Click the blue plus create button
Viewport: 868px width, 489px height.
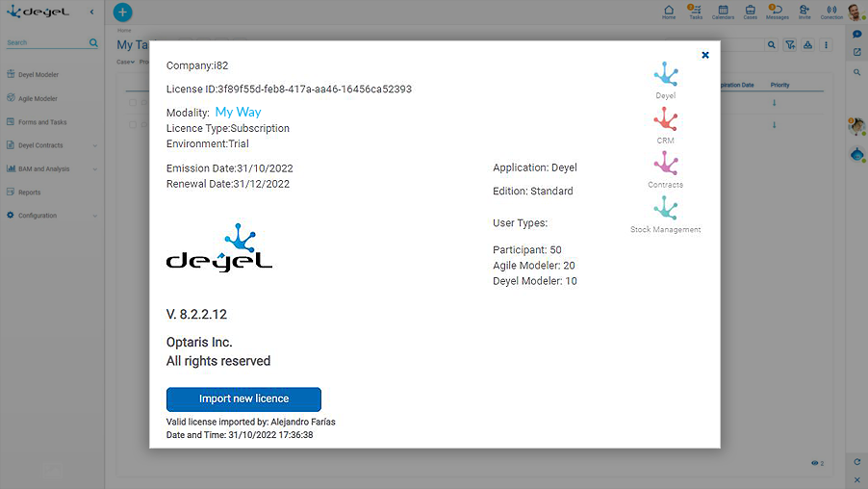click(x=122, y=12)
